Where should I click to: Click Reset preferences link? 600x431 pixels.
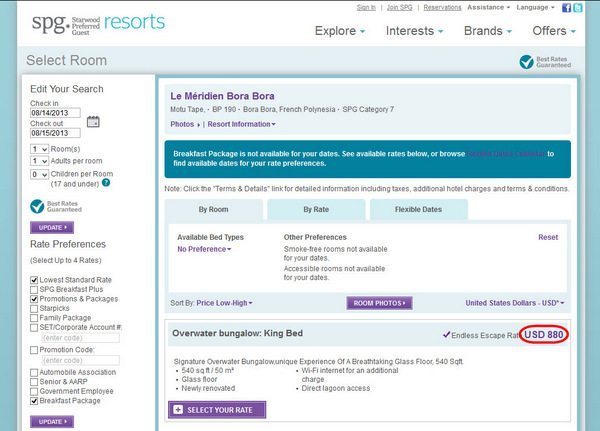[548, 237]
